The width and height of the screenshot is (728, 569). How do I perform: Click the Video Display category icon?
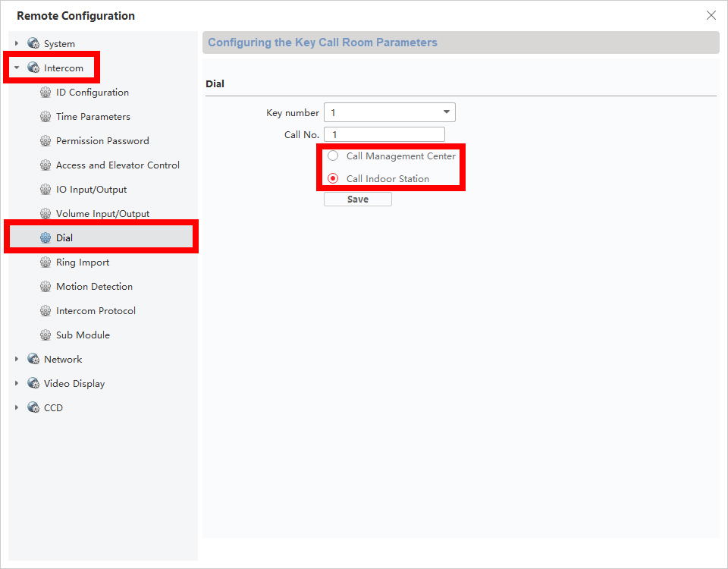pos(33,384)
